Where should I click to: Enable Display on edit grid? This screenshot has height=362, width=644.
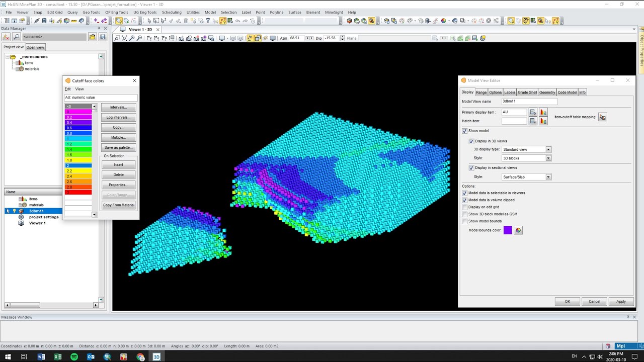pyautogui.click(x=465, y=207)
